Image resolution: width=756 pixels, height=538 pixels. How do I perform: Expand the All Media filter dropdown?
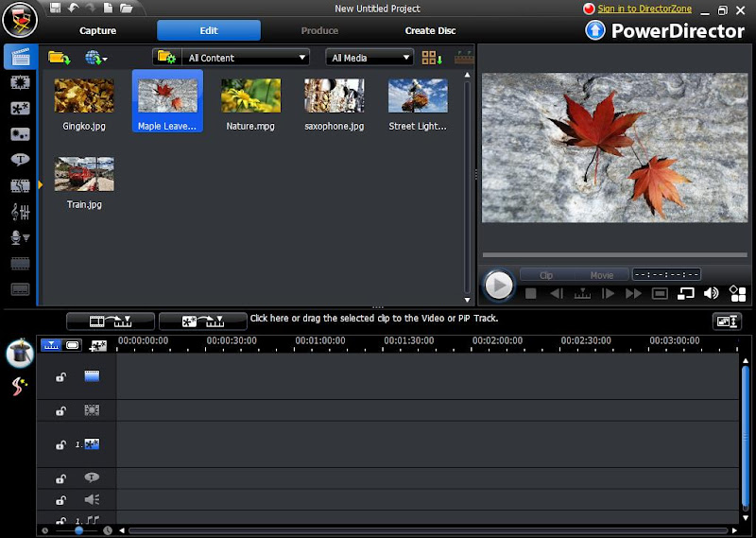coord(369,58)
